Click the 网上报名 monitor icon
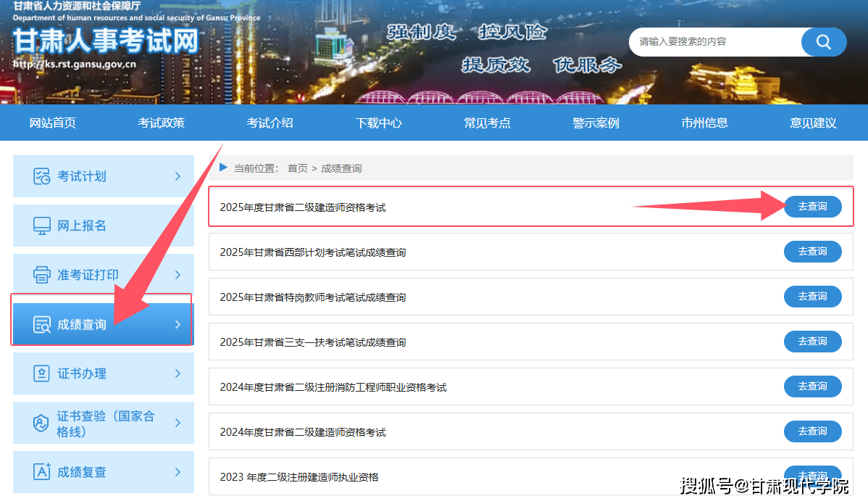 [42, 226]
